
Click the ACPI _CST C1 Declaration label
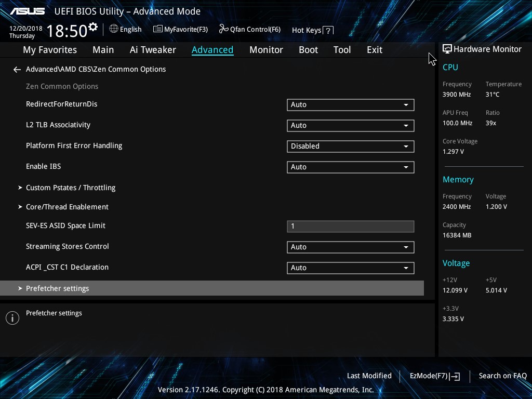tap(67, 267)
